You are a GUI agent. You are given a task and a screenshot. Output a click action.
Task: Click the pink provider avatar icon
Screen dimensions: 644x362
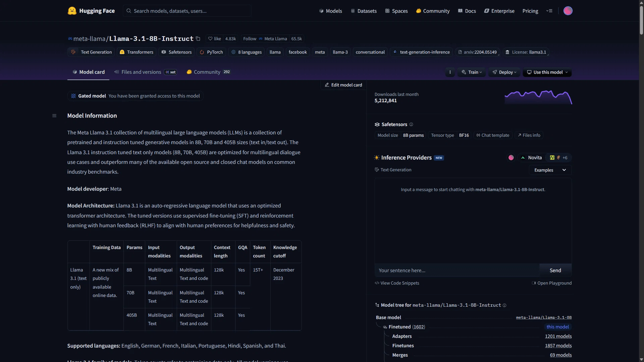pyautogui.click(x=511, y=158)
